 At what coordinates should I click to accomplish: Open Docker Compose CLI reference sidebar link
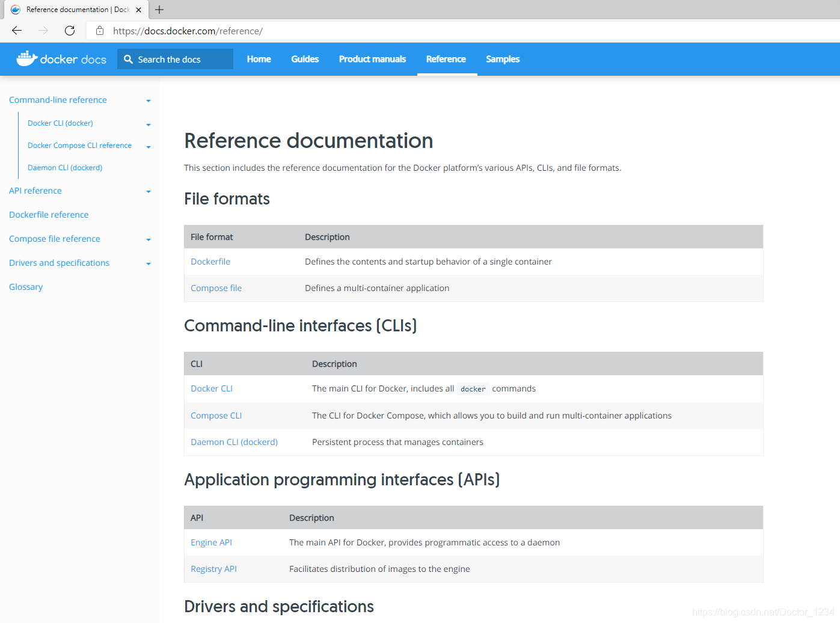79,146
